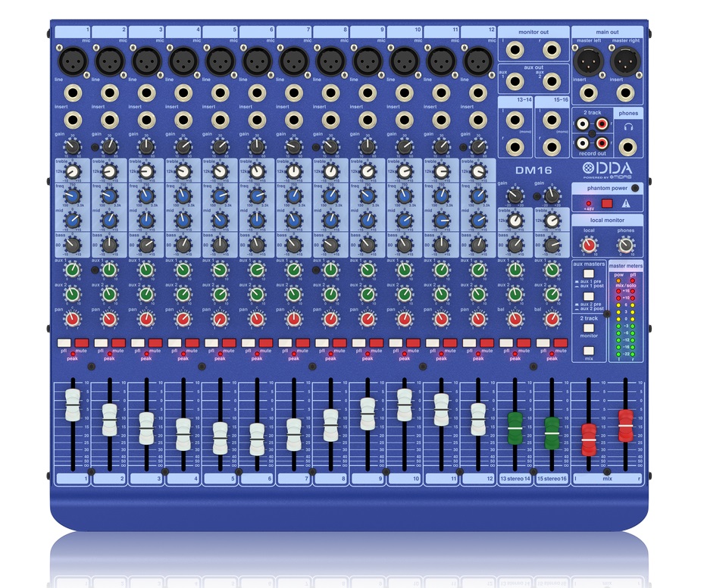Click the channel 10 fader
This screenshot has width=704, height=588.
point(405,405)
